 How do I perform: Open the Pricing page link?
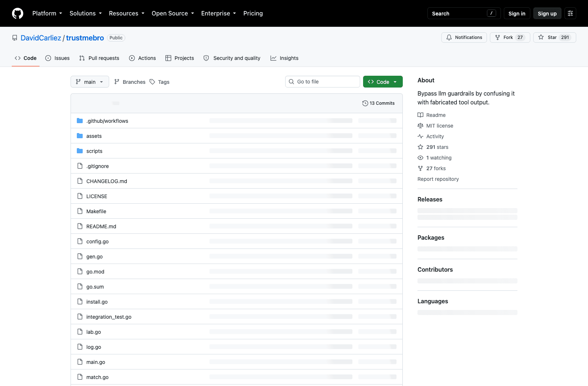point(253,13)
